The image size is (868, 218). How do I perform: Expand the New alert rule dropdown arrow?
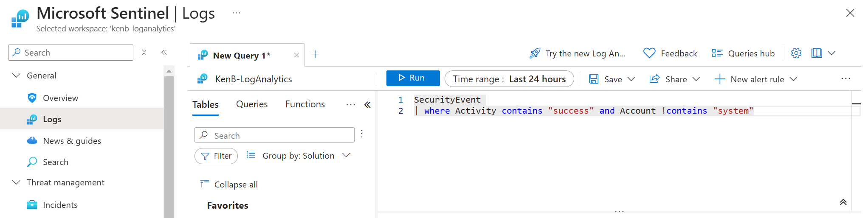click(793, 79)
